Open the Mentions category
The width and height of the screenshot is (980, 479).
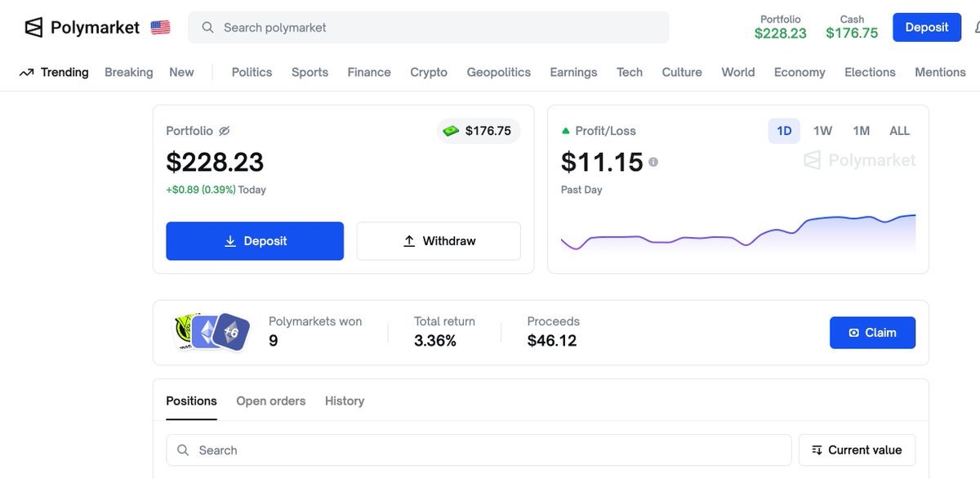[940, 72]
